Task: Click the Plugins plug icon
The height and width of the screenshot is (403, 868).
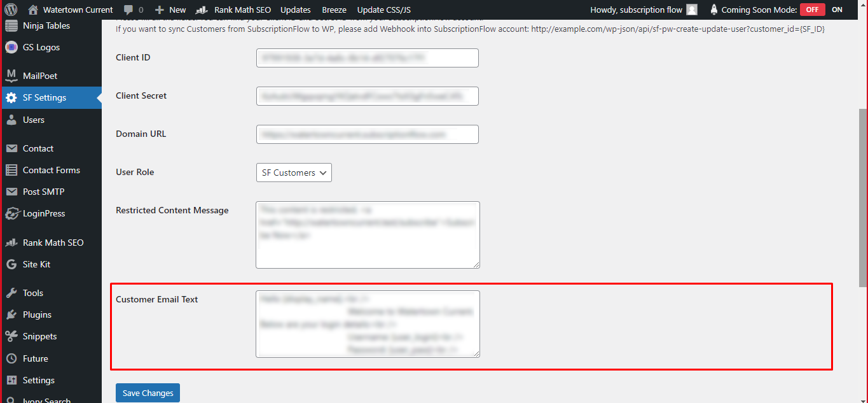Action: click(x=11, y=315)
